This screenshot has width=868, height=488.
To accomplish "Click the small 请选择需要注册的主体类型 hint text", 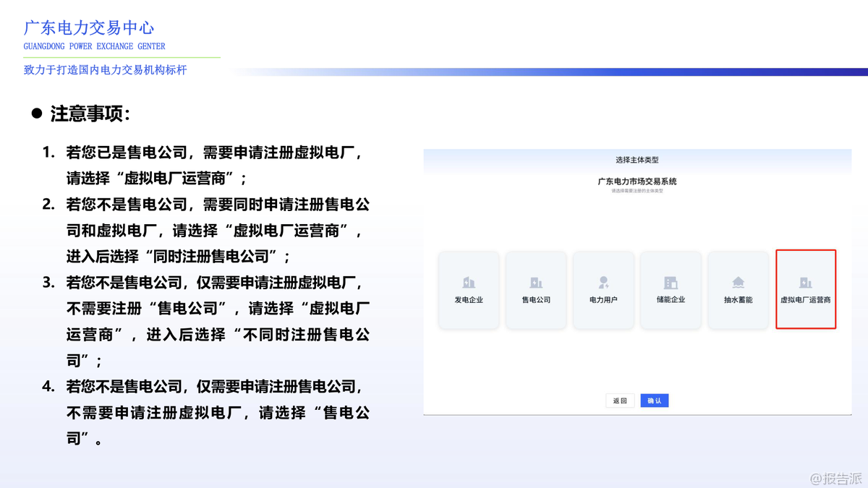I will (637, 191).
